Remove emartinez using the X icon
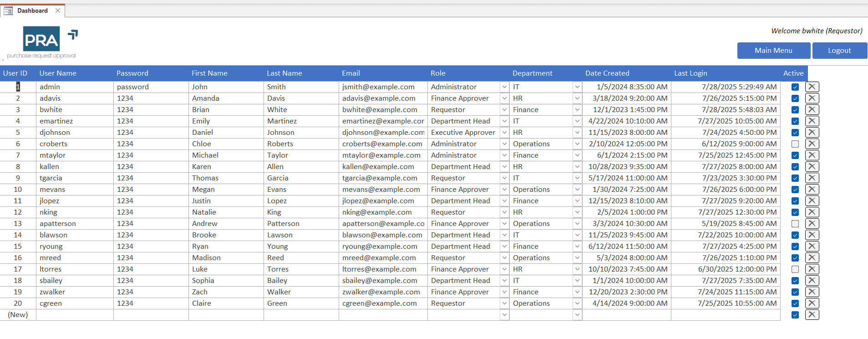This screenshot has width=868, height=339. tap(812, 121)
